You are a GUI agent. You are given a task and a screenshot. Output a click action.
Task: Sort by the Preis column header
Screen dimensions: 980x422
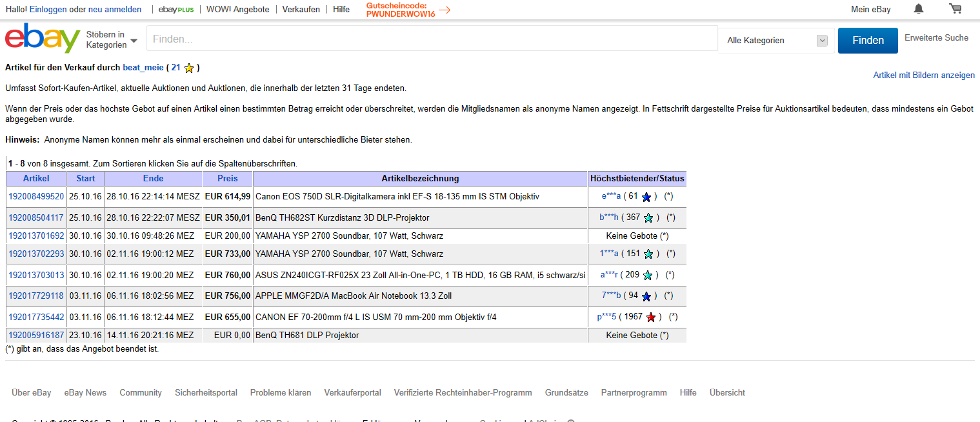(x=228, y=179)
